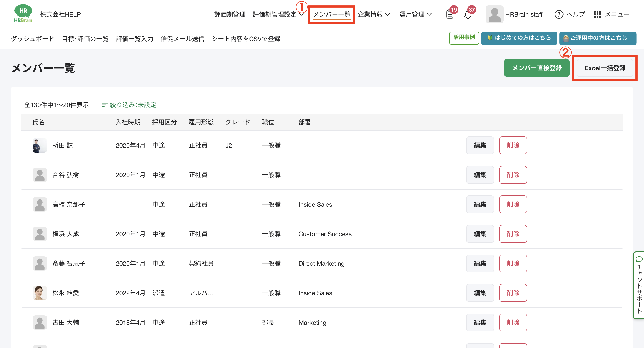Expand the 企業情報 dropdown menu
Image resolution: width=644 pixels, height=348 pixels.
(374, 14)
